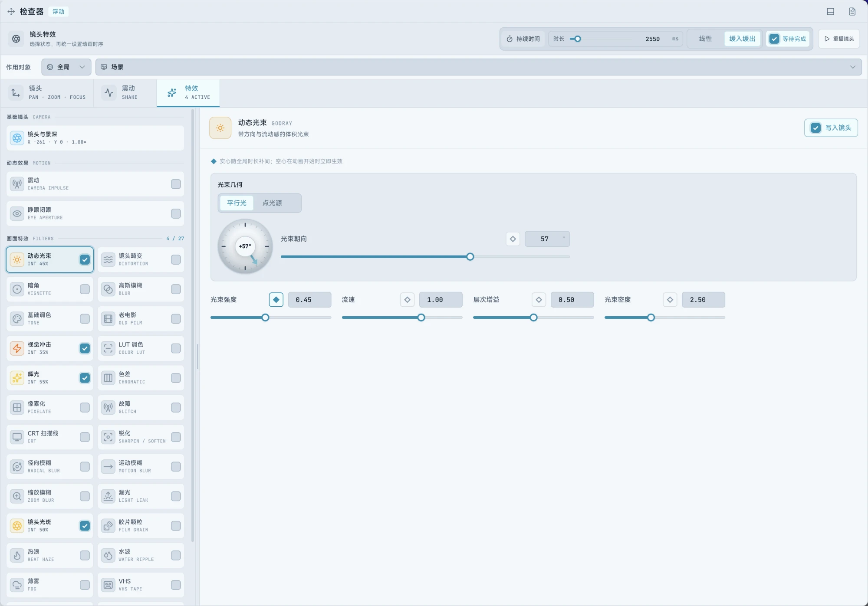Enable the 睁眼闭眼 checkbox
This screenshot has height=606, width=868.
tap(176, 213)
